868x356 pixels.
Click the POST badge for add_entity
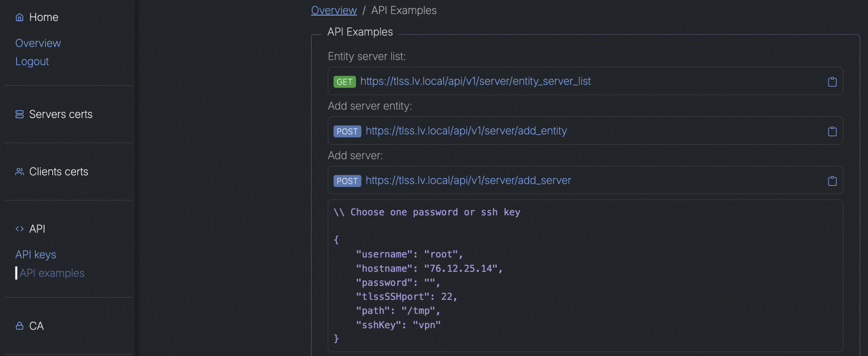(x=347, y=131)
